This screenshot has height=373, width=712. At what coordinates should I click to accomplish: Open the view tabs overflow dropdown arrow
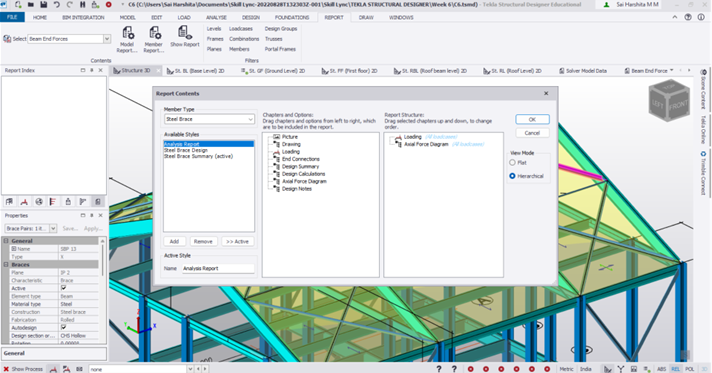click(672, 70)
